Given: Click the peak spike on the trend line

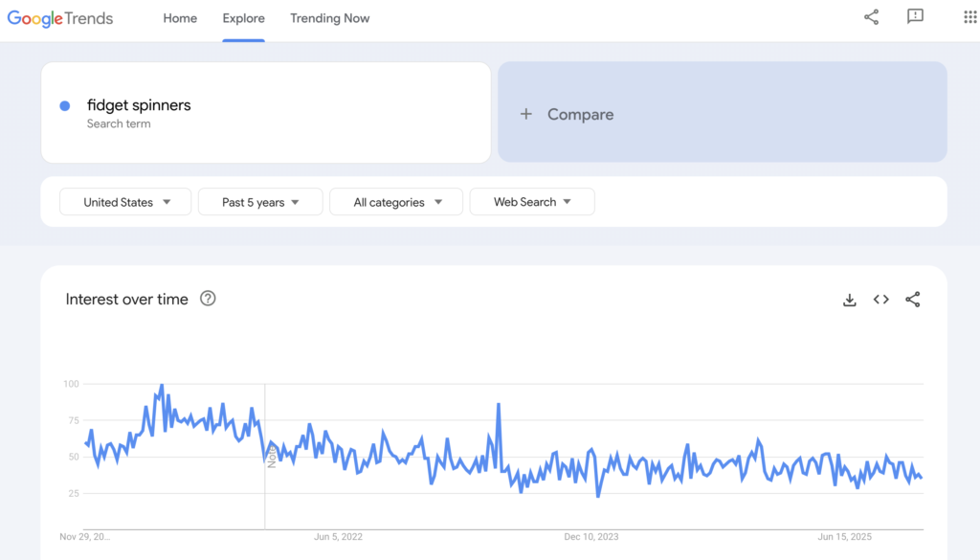Looking at the screenshot, I should [x=161, y=383].
